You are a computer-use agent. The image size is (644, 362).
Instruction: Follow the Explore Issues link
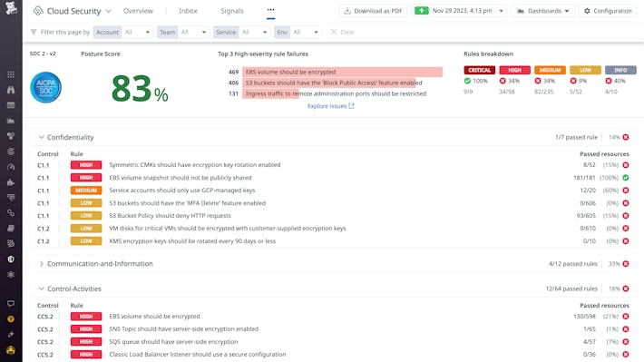click(x=331, y=106)
